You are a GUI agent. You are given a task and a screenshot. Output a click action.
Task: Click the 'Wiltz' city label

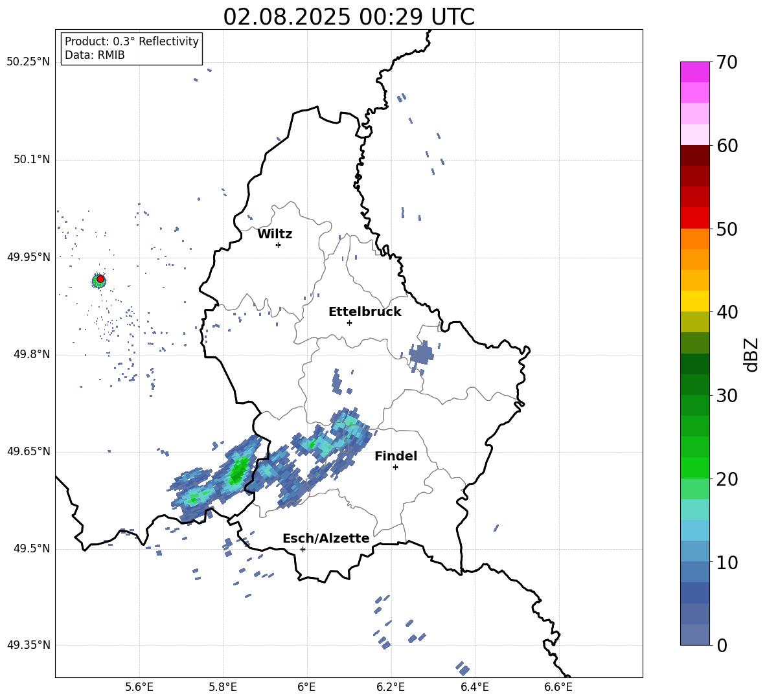pyautogui.click(x=275, y=234)
